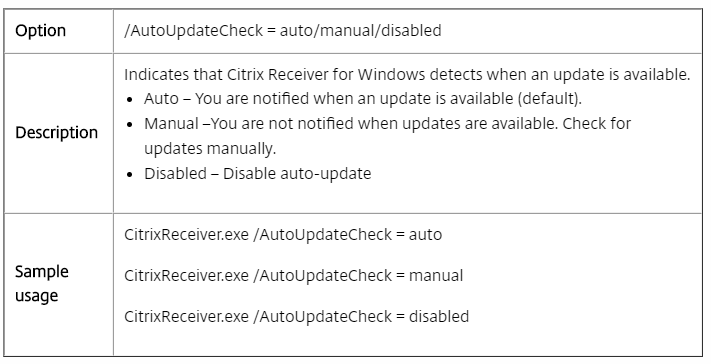
Task: Click the word 'usage' in the row header
Action: (x=36, y=296)
